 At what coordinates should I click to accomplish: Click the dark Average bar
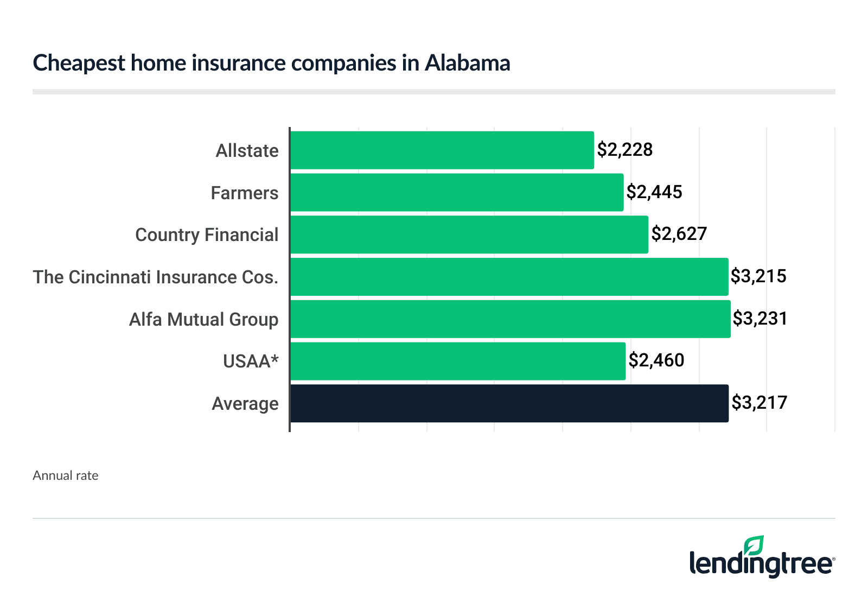click(x=509, y=403)
